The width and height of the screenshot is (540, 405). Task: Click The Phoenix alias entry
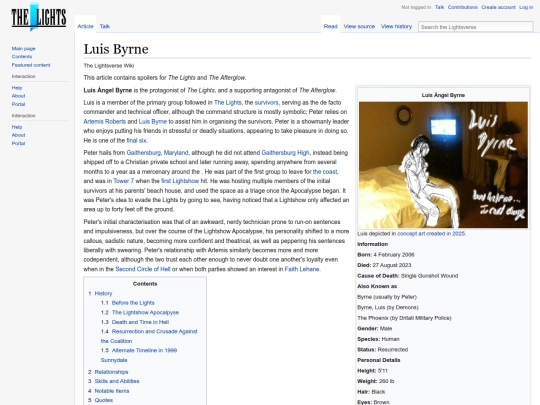pos(404,318)
